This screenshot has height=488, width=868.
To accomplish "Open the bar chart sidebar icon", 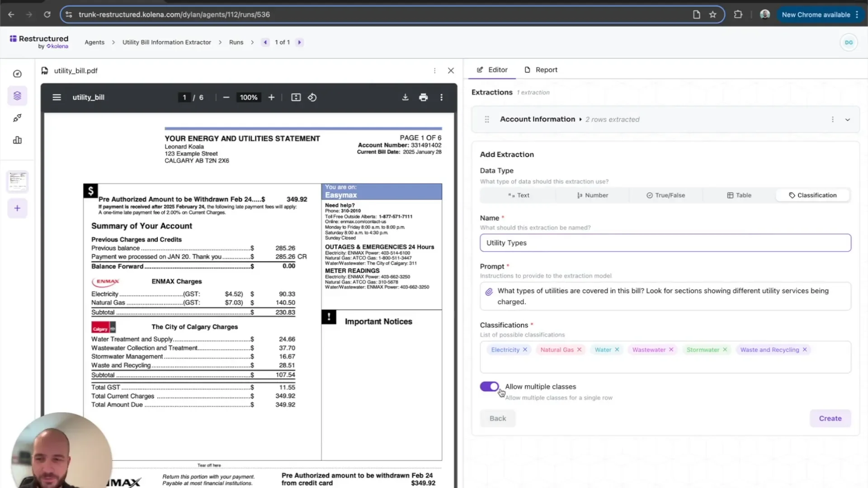I will click(x=17, y=140).
